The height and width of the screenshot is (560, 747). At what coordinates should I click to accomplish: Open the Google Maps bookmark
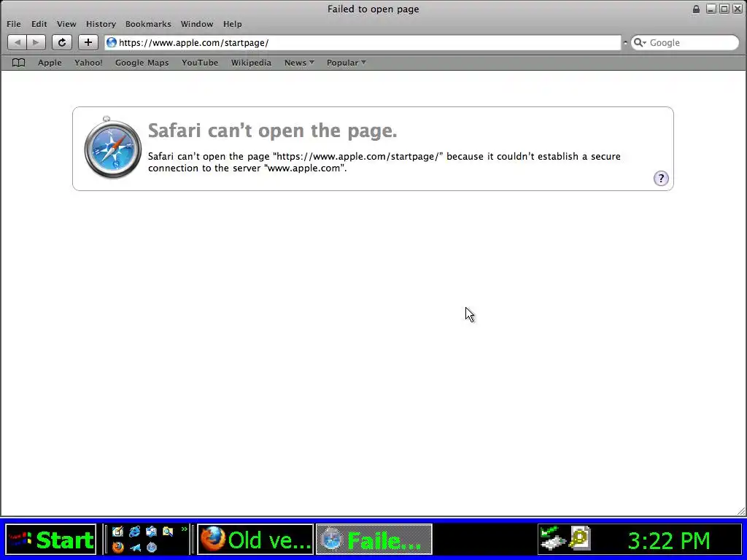[142, 63]
